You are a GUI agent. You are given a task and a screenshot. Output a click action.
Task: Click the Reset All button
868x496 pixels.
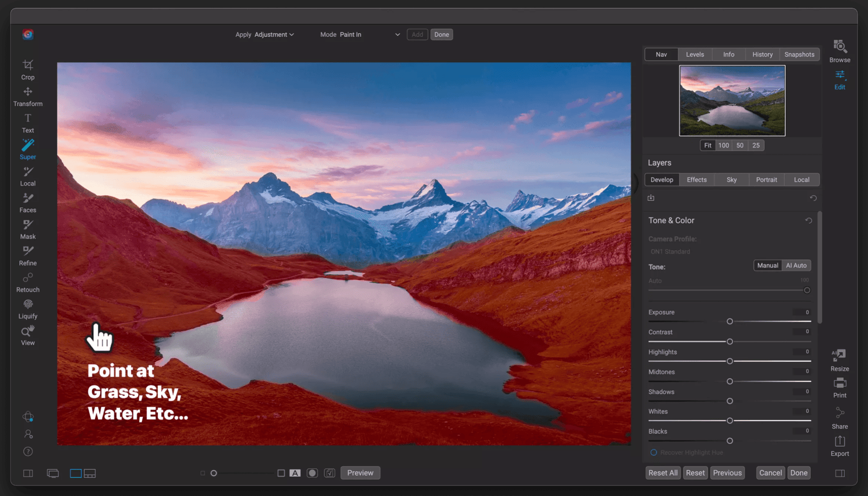663,473
